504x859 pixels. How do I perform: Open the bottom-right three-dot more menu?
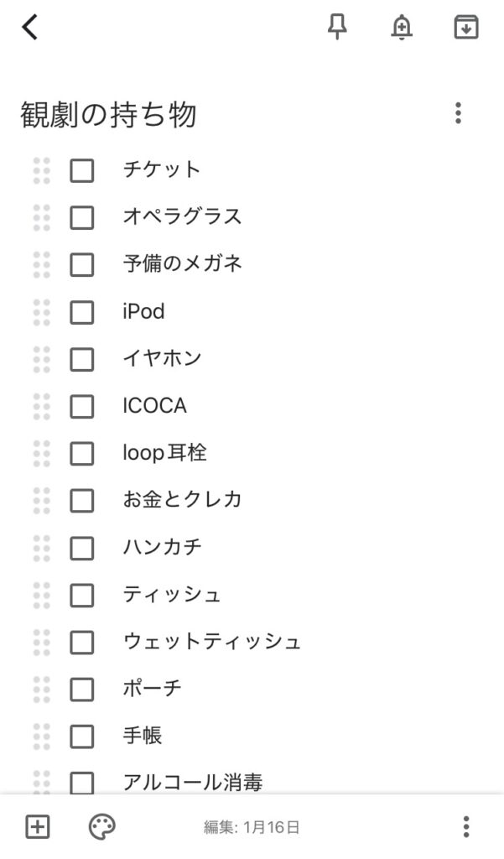[x=465, y=827]
